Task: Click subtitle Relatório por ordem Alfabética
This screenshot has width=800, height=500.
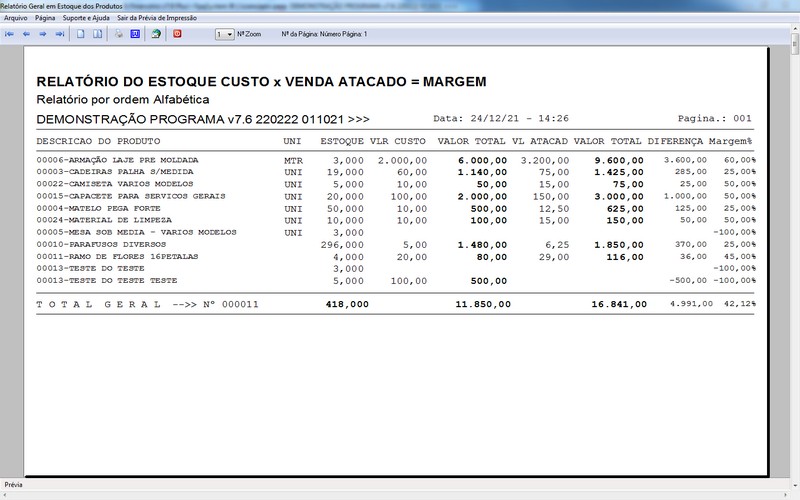Action: pyautogui.click(x=123, y=99)
